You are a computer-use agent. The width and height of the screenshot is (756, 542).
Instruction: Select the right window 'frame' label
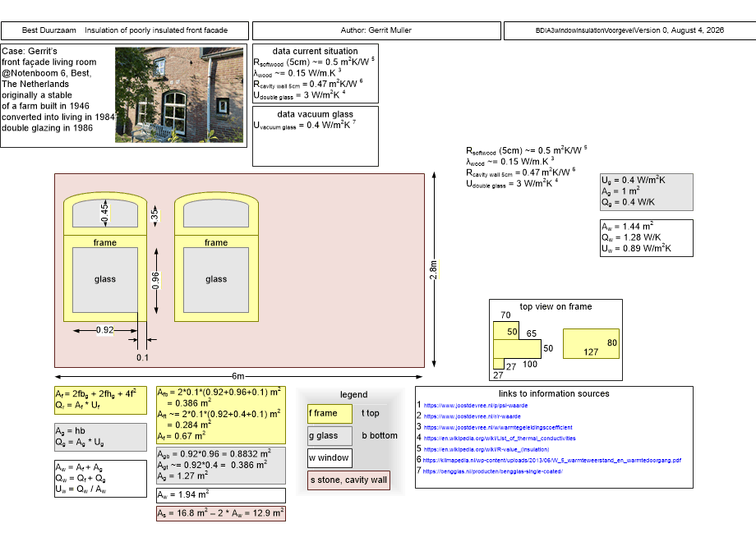pyautogui.click(x=216, y=242)
